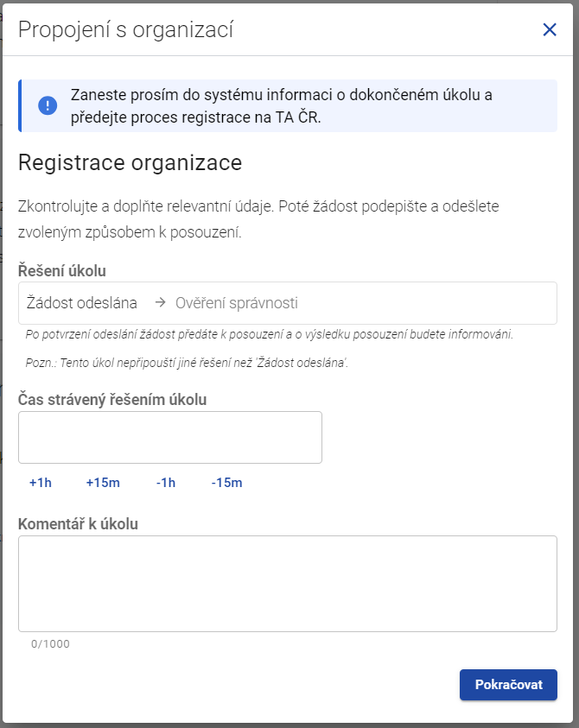Focus the Komentář k úkolu text area

288,584
